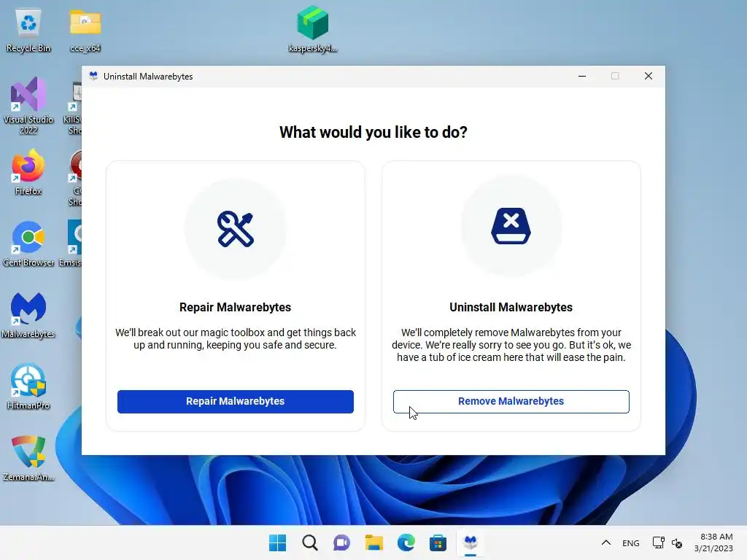The height and width of the screenshot is (560, 747).
Task: Click the network status tray icon
Action: [x=659, y=542]
